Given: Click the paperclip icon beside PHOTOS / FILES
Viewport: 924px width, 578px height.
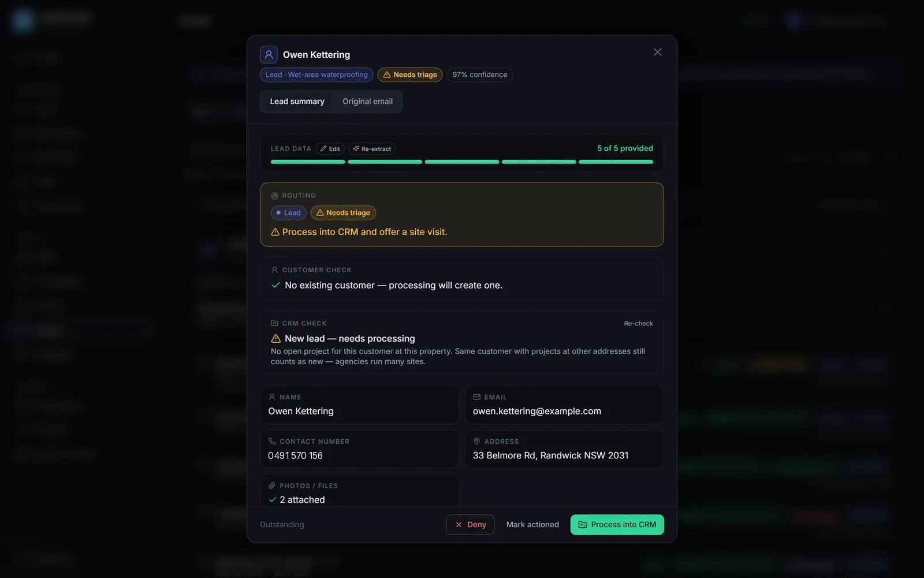Looking at the screenshot, I should pos(272,486).
